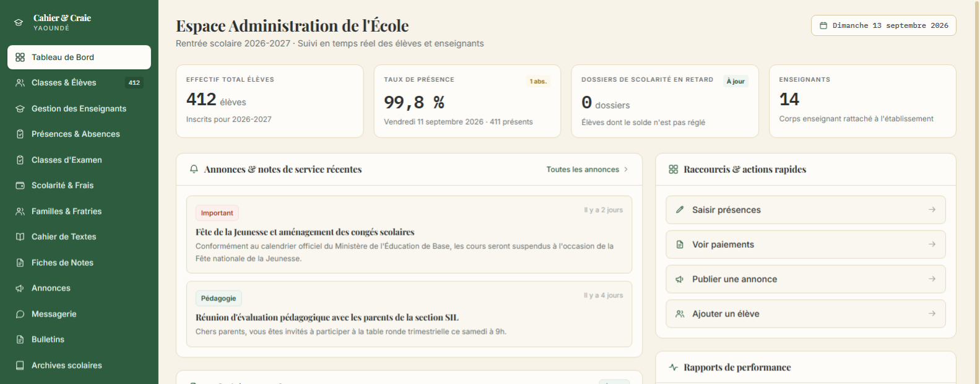Click the Espace Administration de l'École heading
980x384 pixels.
click(x=292, y=26)
